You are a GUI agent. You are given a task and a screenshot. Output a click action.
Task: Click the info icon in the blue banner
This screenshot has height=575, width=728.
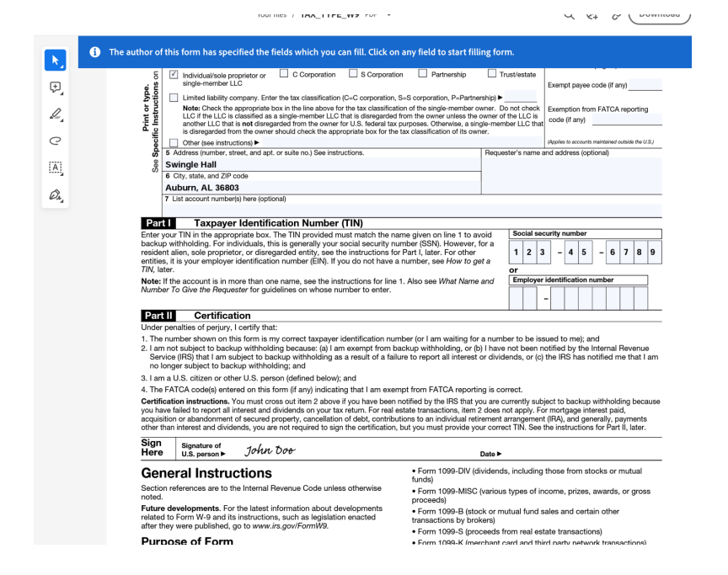(94, 52)
